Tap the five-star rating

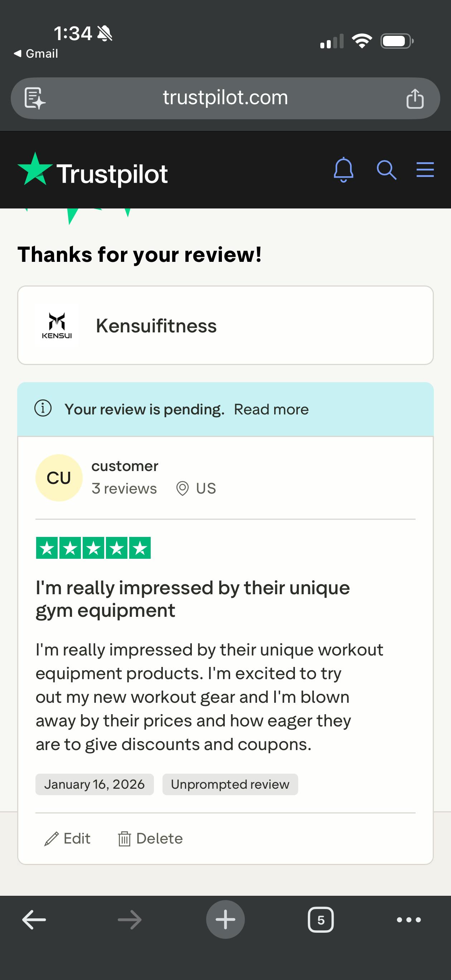tap(93, 548)
